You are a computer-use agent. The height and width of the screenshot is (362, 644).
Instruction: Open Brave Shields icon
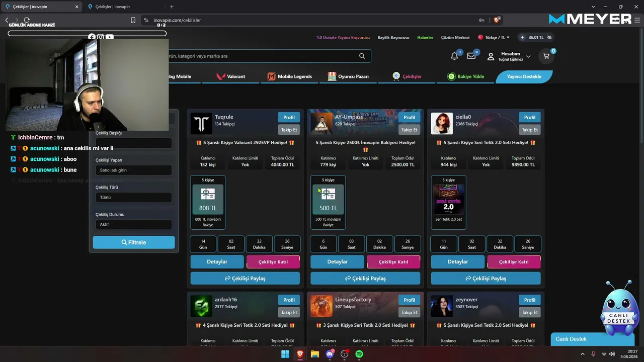(497, 20)
